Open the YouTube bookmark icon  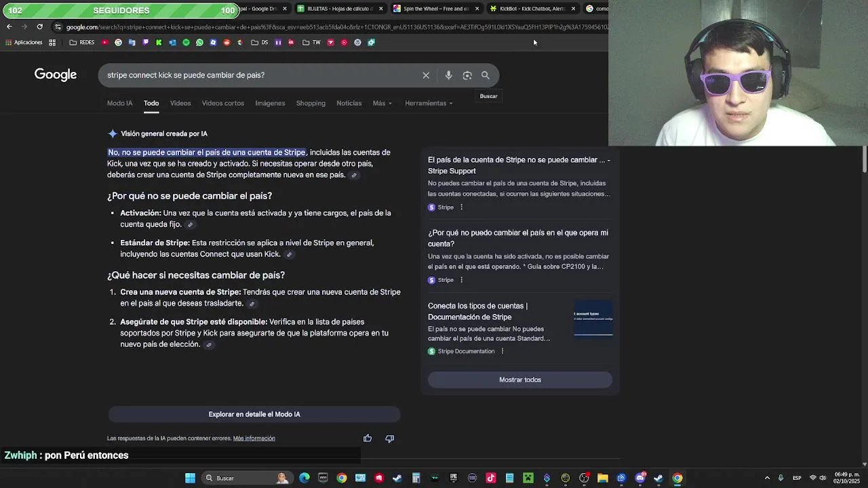coord(104,42)
